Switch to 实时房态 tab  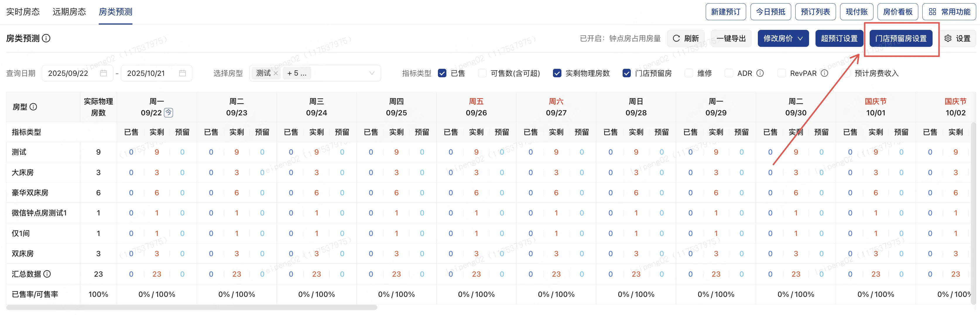coord(23,12)
